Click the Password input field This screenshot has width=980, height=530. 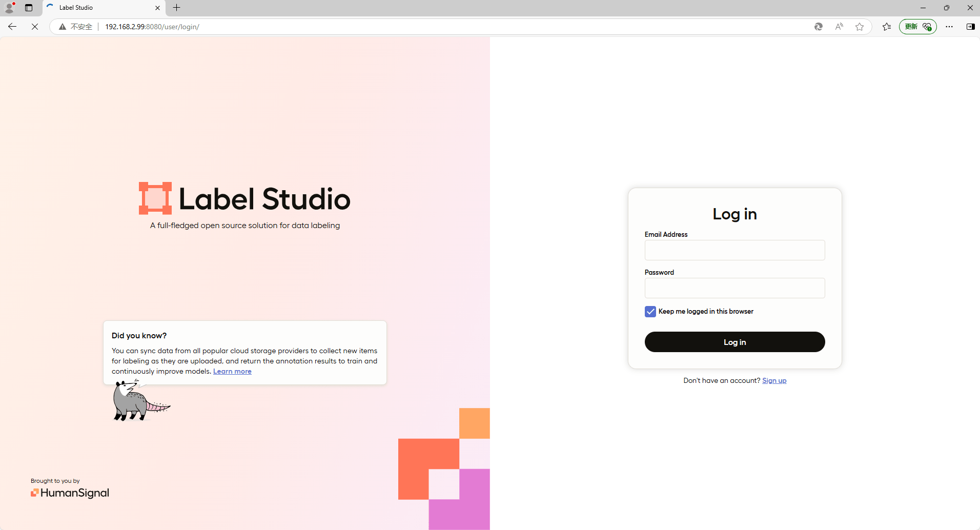[734, 288]
